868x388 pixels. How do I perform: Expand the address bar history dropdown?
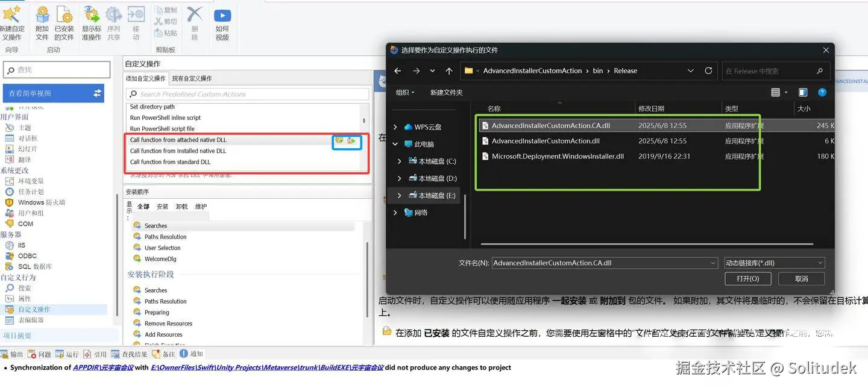coord(690,70)
